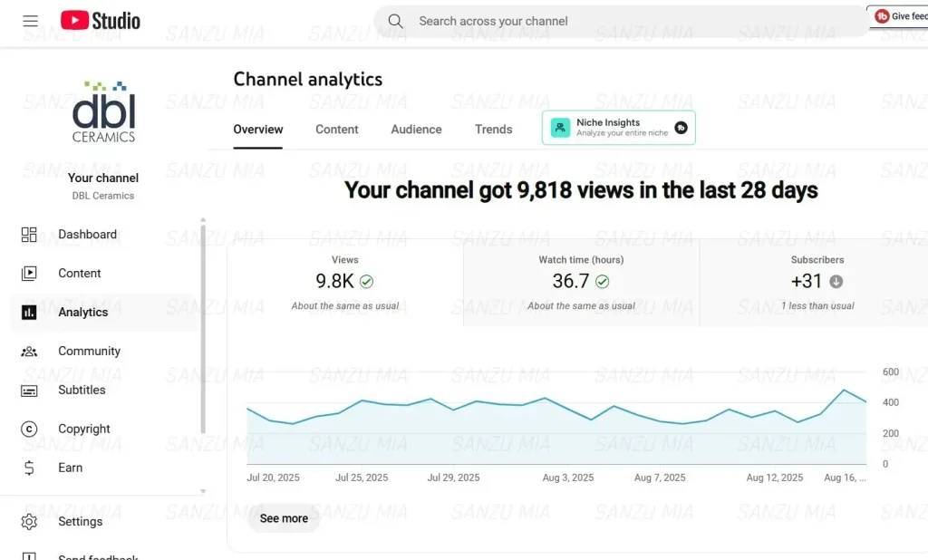Click the down-arrow indicator beside Subscribers
Image resolution: width=928 pixels, height=560 pixels.
(838, 281)
